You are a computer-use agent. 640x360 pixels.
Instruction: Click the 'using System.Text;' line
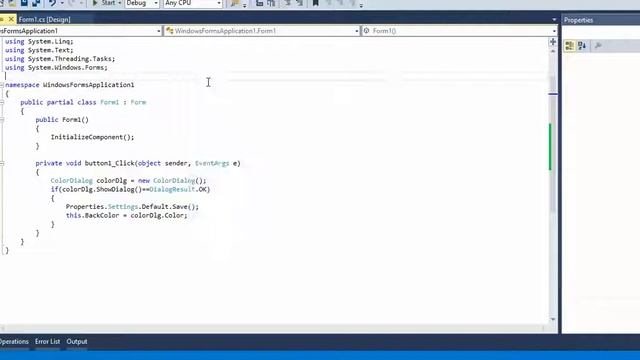click(x=39, y=50)
